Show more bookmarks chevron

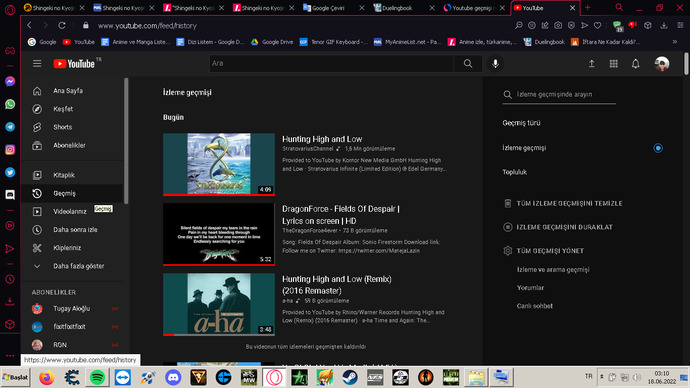click(675, 42)
